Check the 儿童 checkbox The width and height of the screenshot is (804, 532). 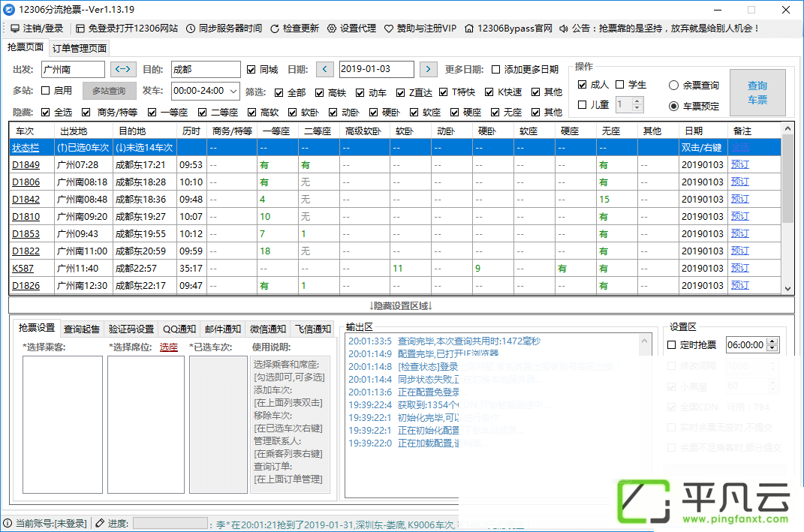pos(582,104)
